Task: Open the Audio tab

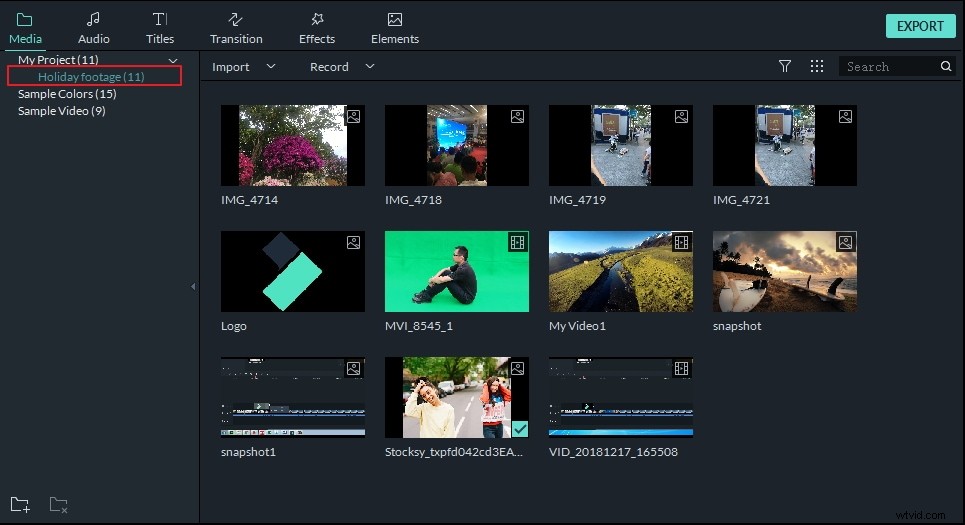Action: [94, 28]
